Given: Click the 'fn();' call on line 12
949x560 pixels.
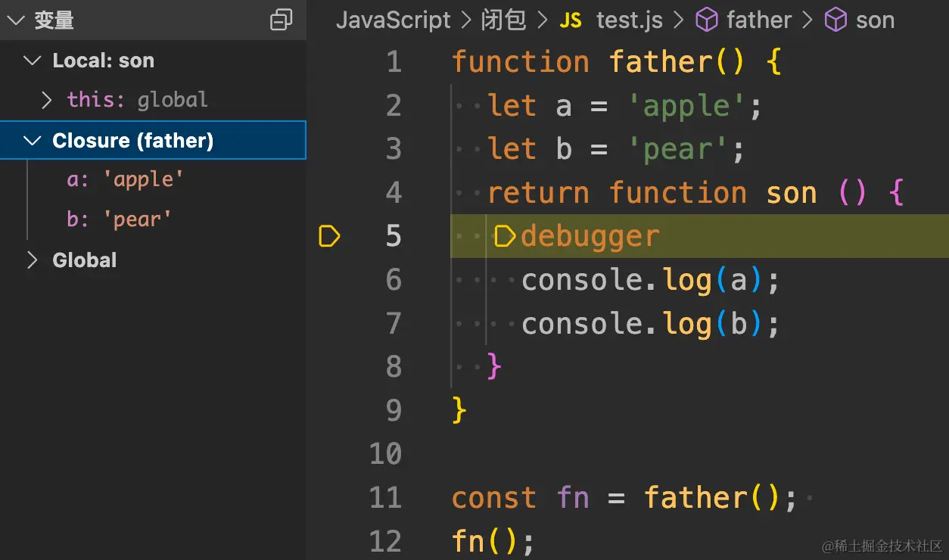Looking at the screenshot, I should pos(493,542).
